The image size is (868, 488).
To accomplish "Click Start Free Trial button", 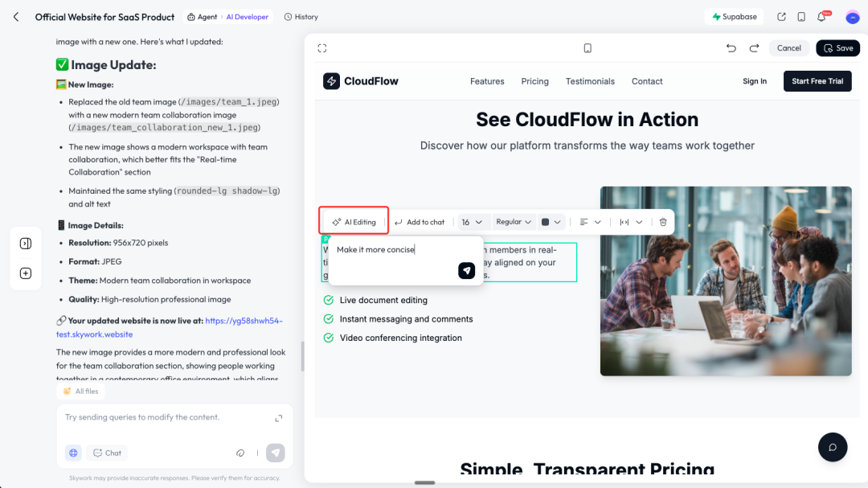I will (x=817, y=81).
